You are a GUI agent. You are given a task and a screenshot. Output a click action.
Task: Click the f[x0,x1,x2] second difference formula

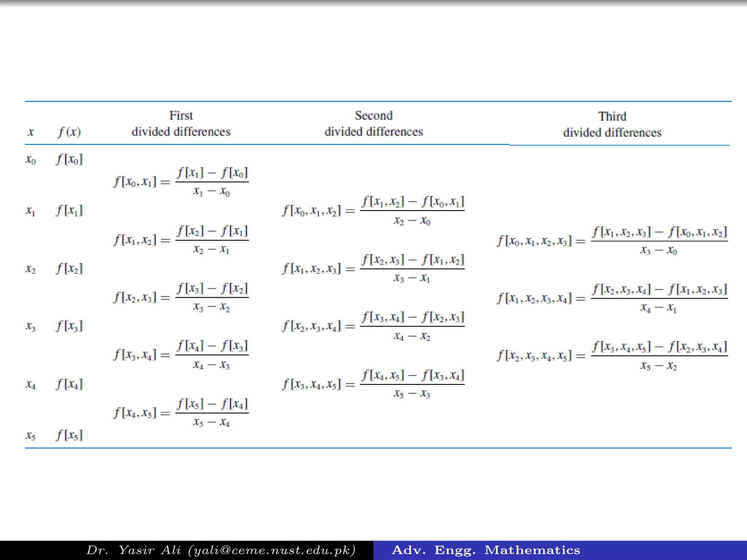pyautogui.click(x=373, y=211)
